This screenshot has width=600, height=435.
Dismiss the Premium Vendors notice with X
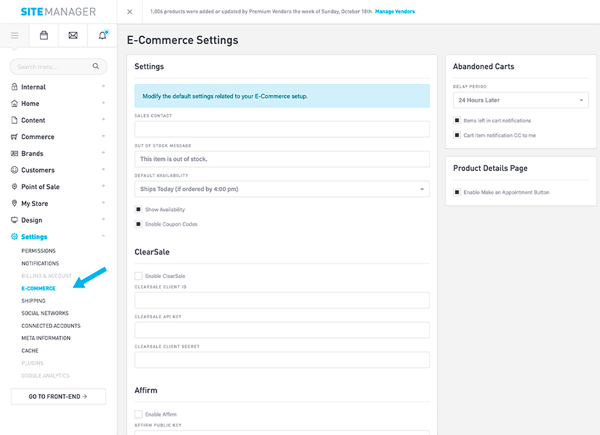(130, 11)
